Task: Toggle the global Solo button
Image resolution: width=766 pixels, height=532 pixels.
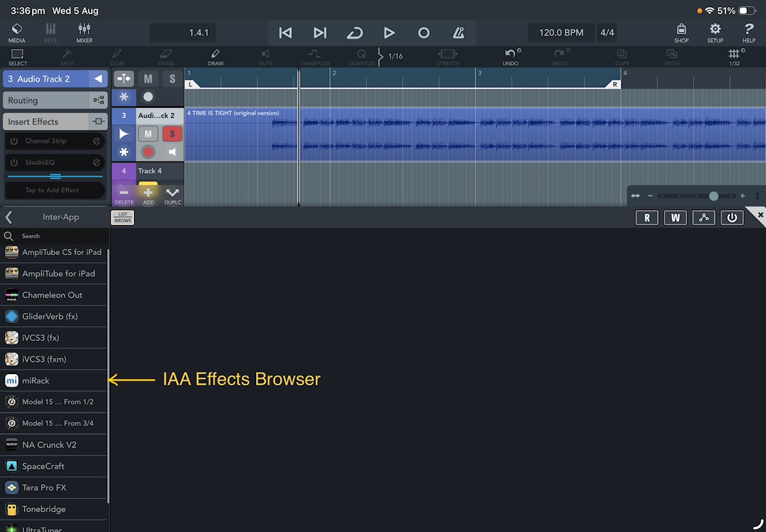Action: tap(172, 78)
